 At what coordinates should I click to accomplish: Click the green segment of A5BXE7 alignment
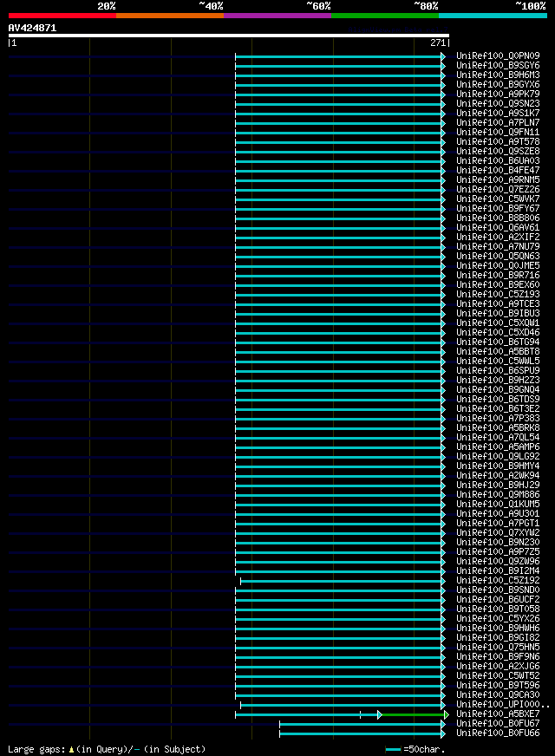point(414,714)
